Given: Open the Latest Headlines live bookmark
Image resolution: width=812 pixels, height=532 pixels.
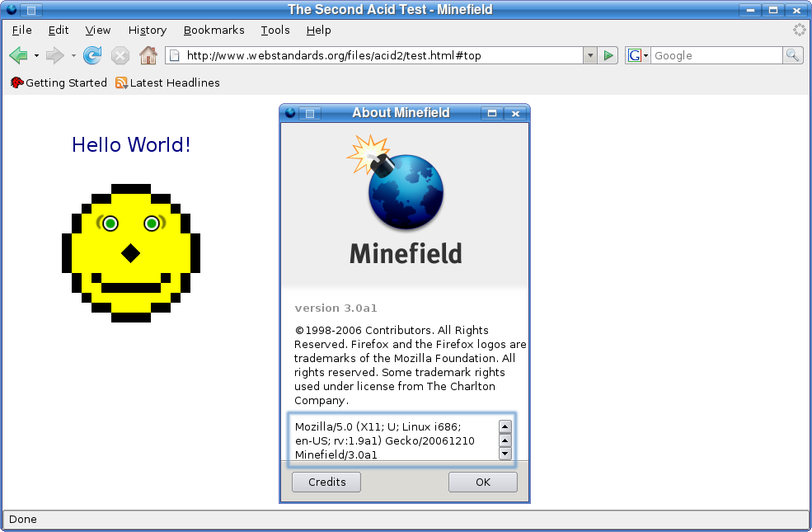Looking at the screenshot, I should coord(167,82).
